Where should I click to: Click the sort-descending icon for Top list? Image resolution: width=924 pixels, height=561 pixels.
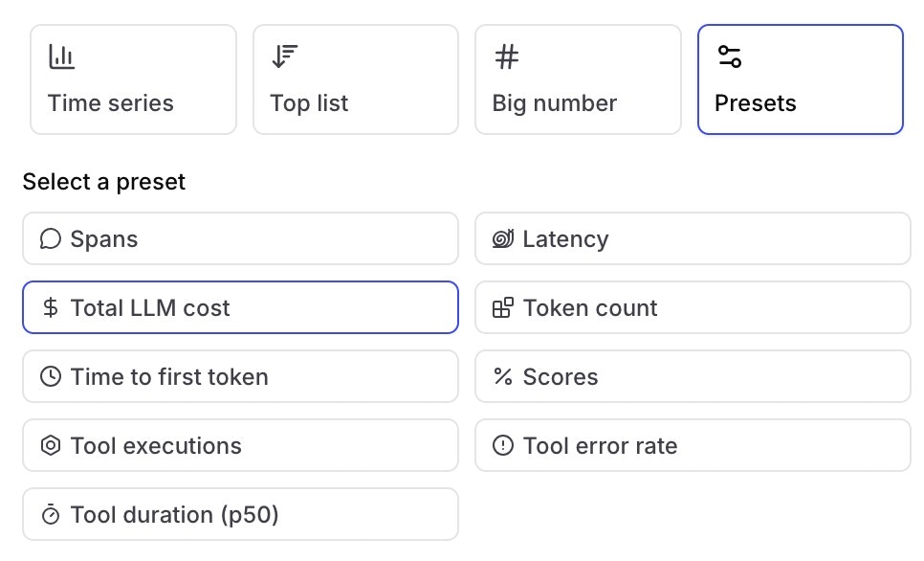pos(284,57)
